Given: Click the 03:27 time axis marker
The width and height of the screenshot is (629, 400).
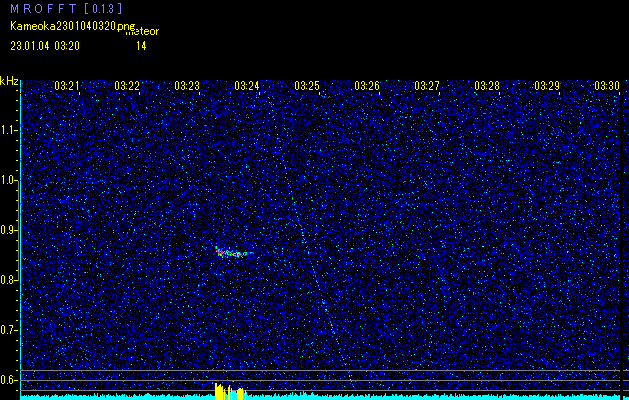Looking at the screenshot, I should 427,85.
